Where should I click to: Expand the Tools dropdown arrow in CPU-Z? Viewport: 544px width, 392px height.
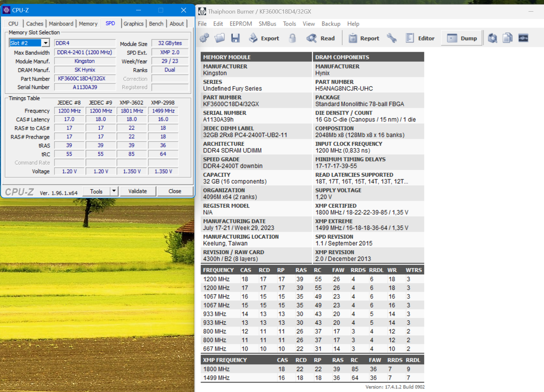pyautogui.click(x=114, y=191)
